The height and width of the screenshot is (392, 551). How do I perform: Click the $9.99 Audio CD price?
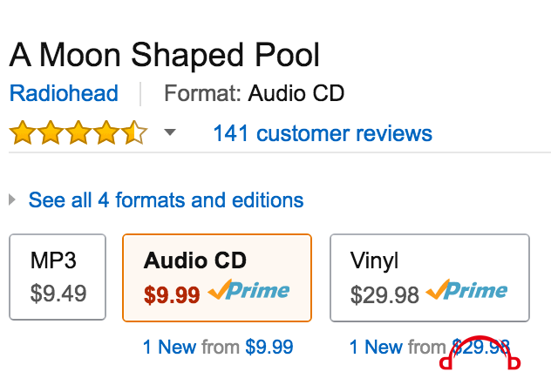pyautogui.click(x=172, y=294)
